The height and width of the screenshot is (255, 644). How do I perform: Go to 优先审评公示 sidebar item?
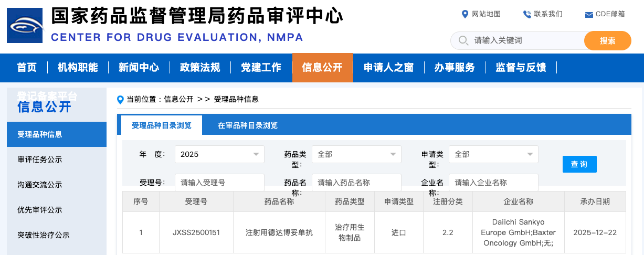(40, 210)
